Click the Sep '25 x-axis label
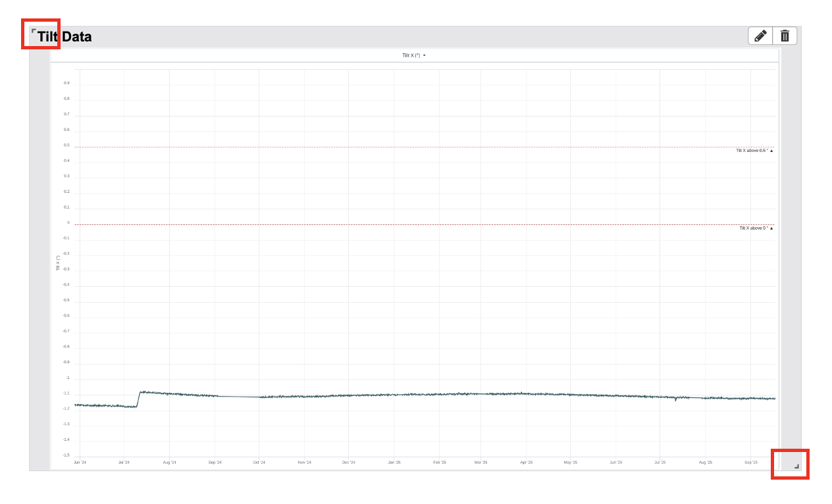The height and width of the screenshot is (504, 832). [750, 463]
